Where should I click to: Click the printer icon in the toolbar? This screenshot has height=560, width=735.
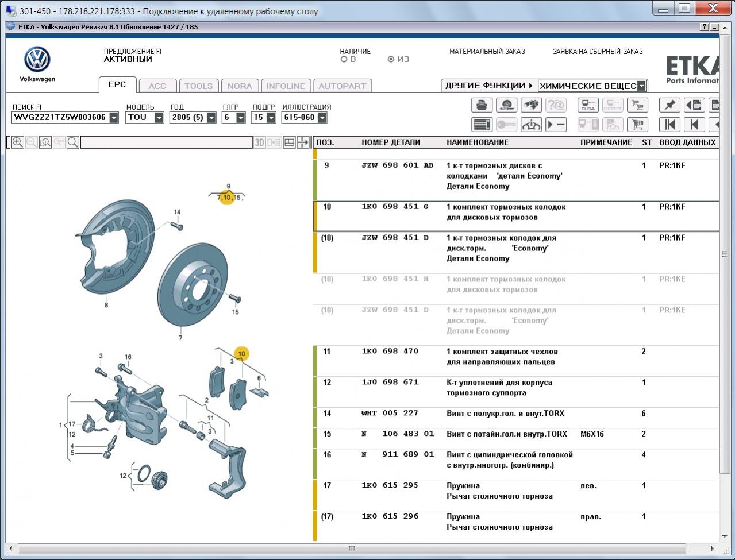tap(482, 105)
